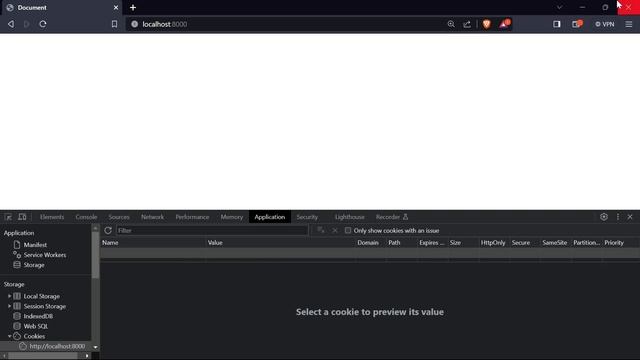Sort cookies by HttpOnly column
Screen dimensions: 640x360
pos(494,242)
